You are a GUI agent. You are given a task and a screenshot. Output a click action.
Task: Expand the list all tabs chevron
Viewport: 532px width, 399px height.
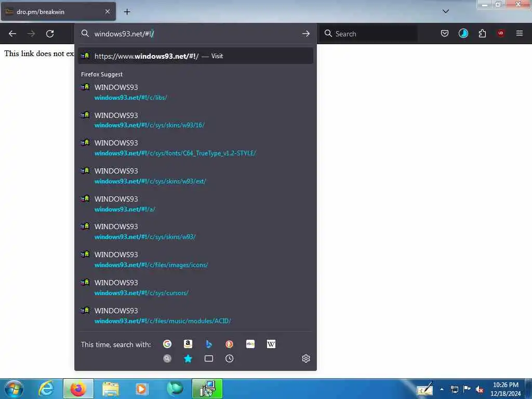(x=446, y=11)
